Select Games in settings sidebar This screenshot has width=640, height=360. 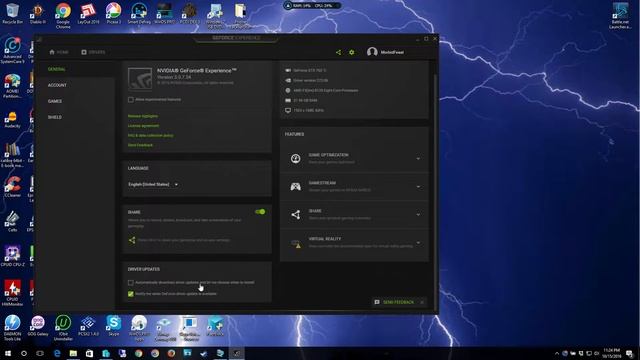(x=55, y=101)
